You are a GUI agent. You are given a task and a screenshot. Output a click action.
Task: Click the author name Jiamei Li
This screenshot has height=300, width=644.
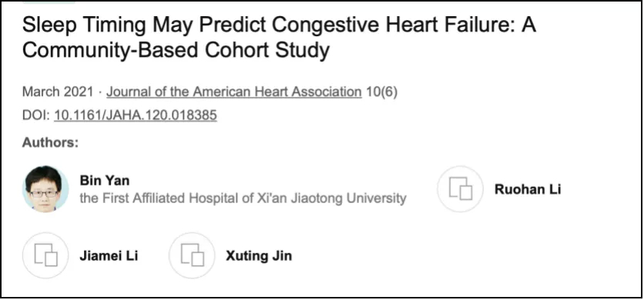point(109,256)
